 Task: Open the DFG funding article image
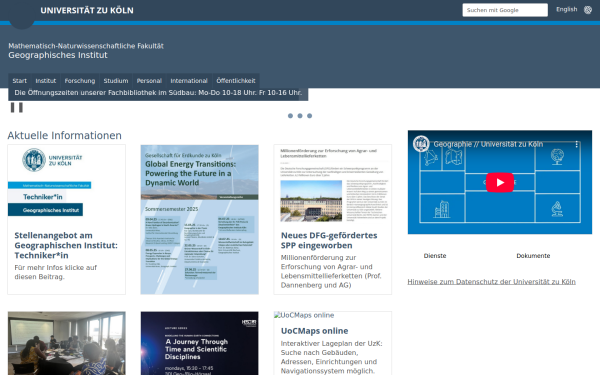click(x=333, y=184)
